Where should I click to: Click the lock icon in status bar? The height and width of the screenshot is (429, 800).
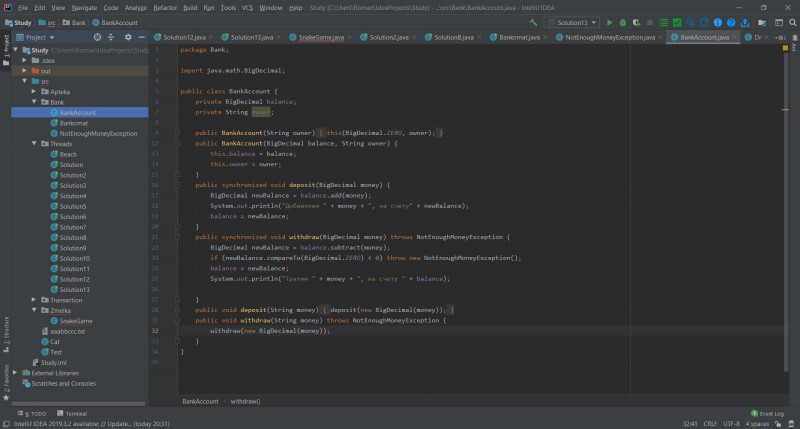point(778,424)
